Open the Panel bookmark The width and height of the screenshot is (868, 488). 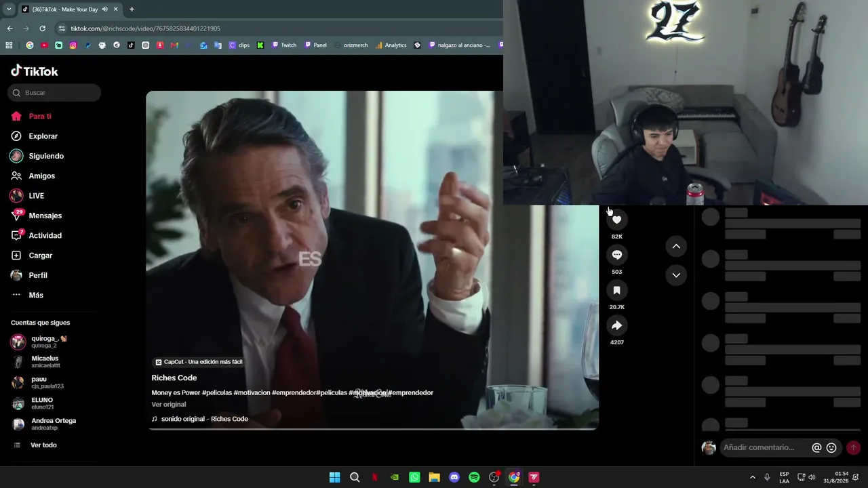315,45
